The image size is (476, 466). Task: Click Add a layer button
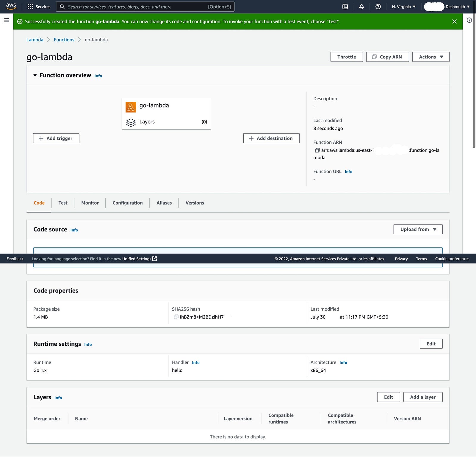pyautogui.click(x=423, y=397)
